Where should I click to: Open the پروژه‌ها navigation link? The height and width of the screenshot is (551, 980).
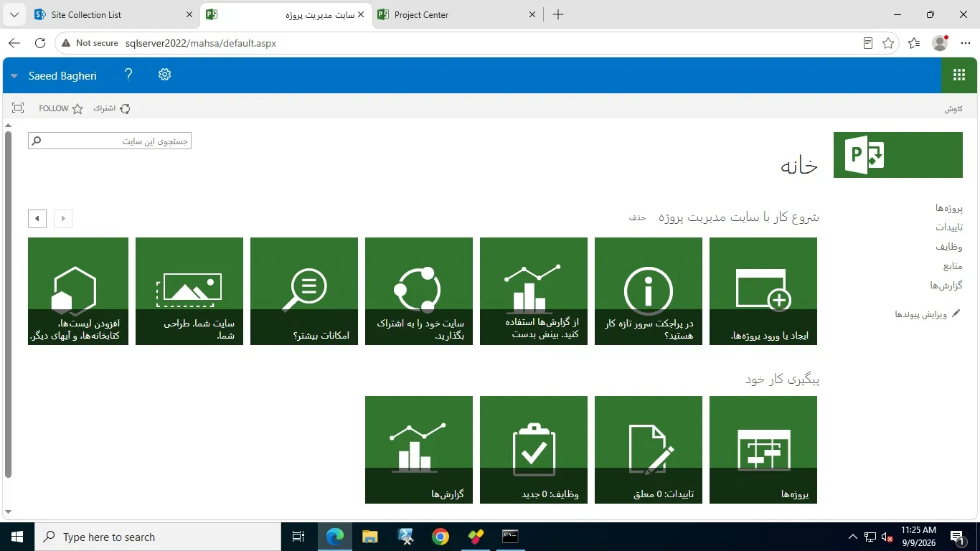pos(949,208)
